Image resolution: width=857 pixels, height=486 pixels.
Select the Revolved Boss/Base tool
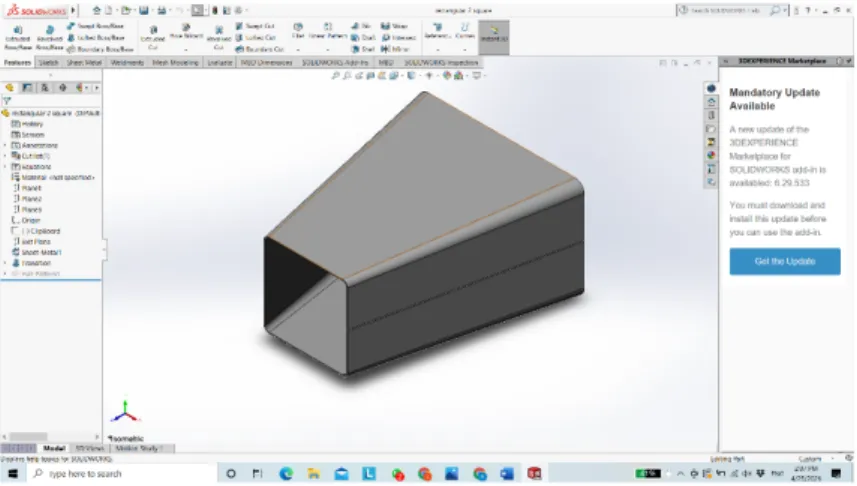coord(50,38)
